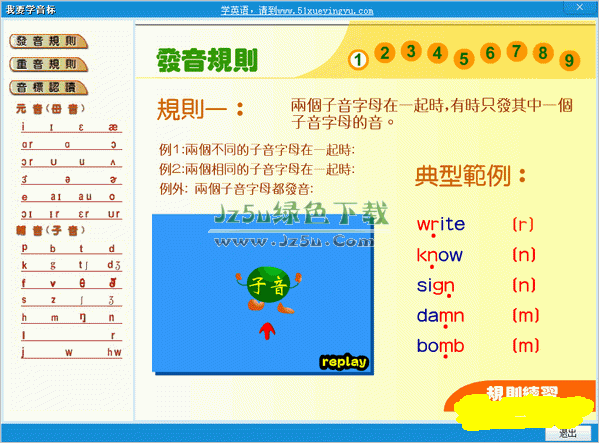Image resolution: width=599 pixels, height=443 pixels.
Task: Select consonant symbol g
Action: [53, 266]
